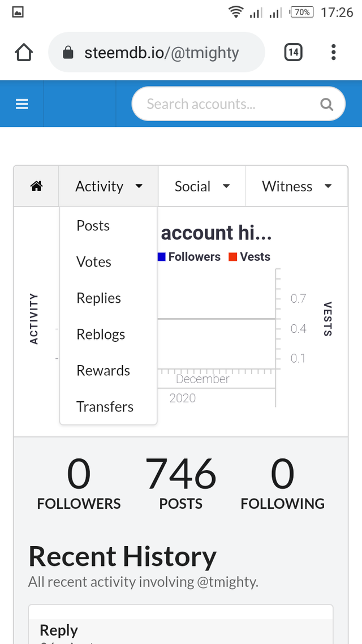The height and width of the screenshot is (644, 362).
Task: Expand the Witness dropdown
Action: pos(296,186)
